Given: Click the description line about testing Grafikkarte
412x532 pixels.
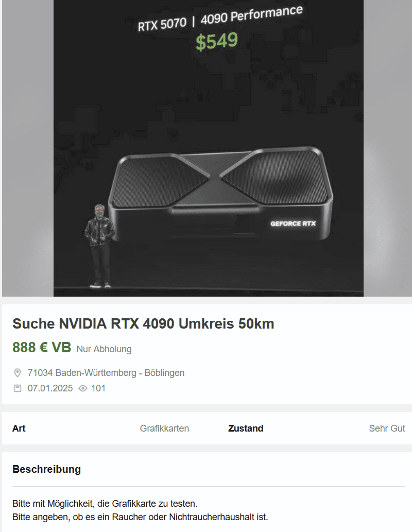Looking at the screenshot, I should 105,504.
